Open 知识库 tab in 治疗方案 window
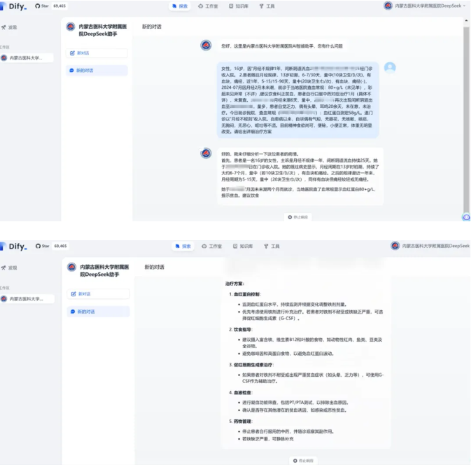Image resolution: width=476 pixels, height=465 pixels. tap(243, 247)
